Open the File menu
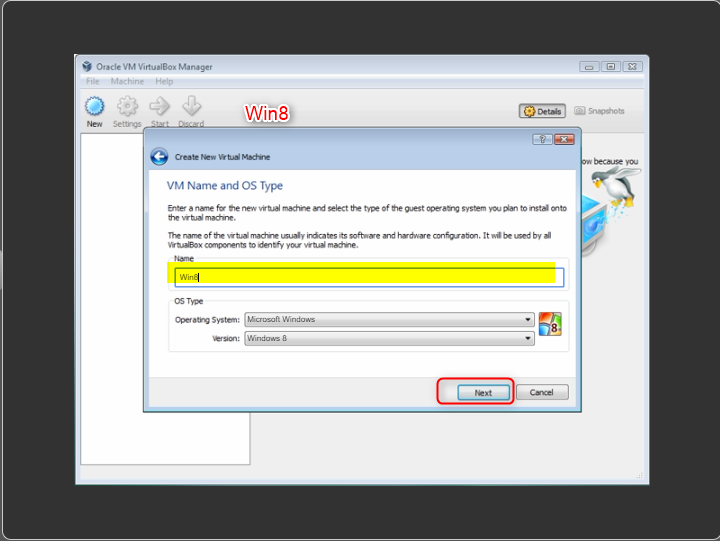720x541 pixels. tap(92, 81)
